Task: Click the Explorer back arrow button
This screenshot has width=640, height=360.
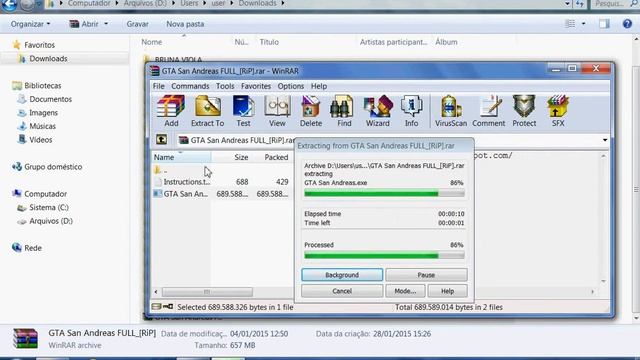Action: click(x=9, y=4)
